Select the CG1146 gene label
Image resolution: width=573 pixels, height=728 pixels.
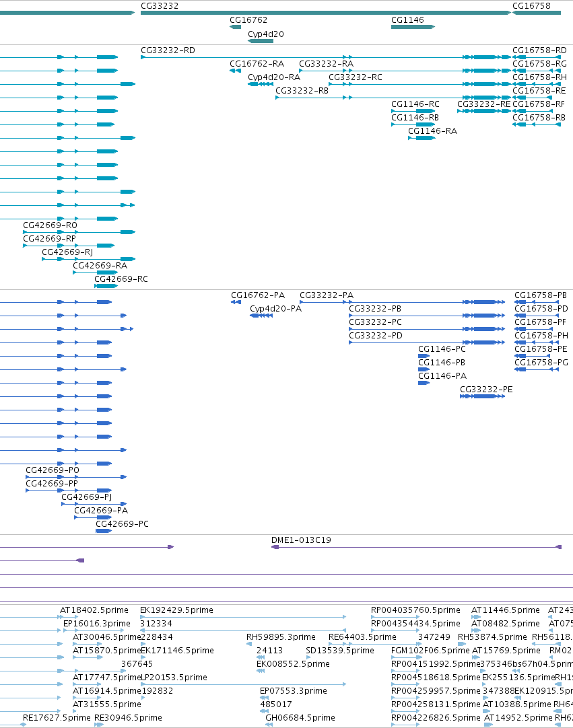point(407,20)
